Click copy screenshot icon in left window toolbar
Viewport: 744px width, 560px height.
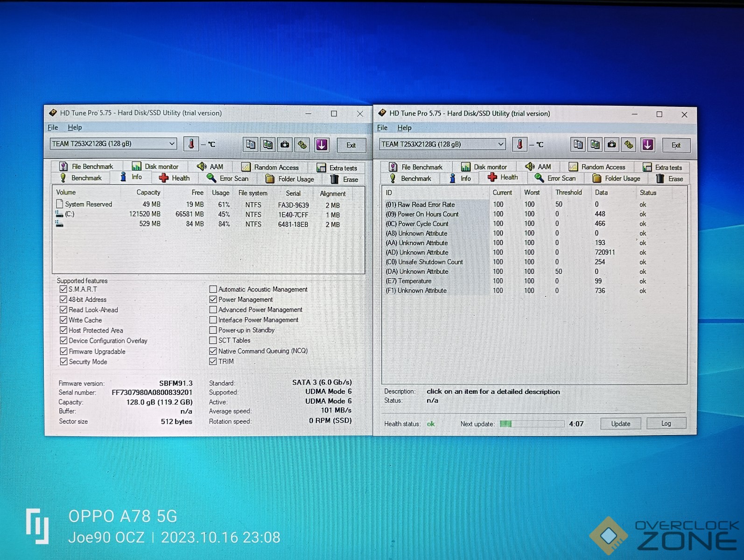pos(268,145)
